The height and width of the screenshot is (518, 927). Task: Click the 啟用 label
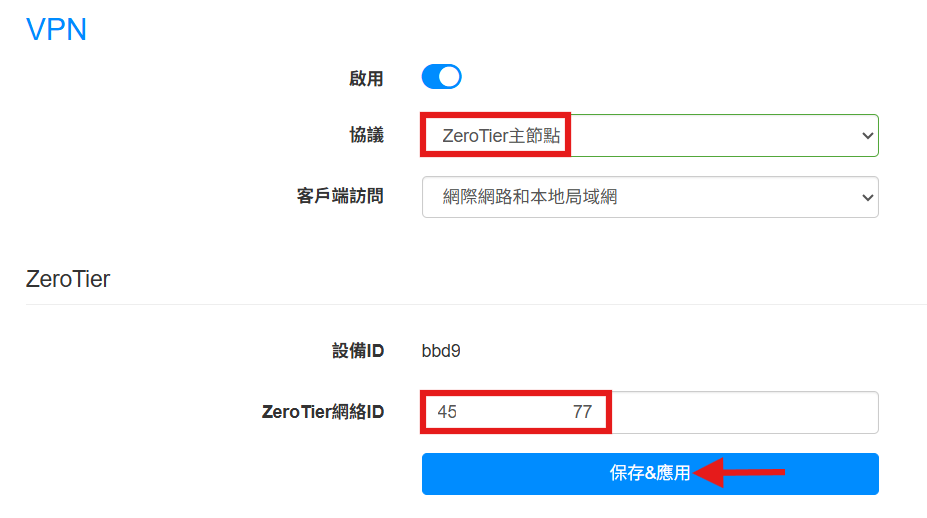366,78
